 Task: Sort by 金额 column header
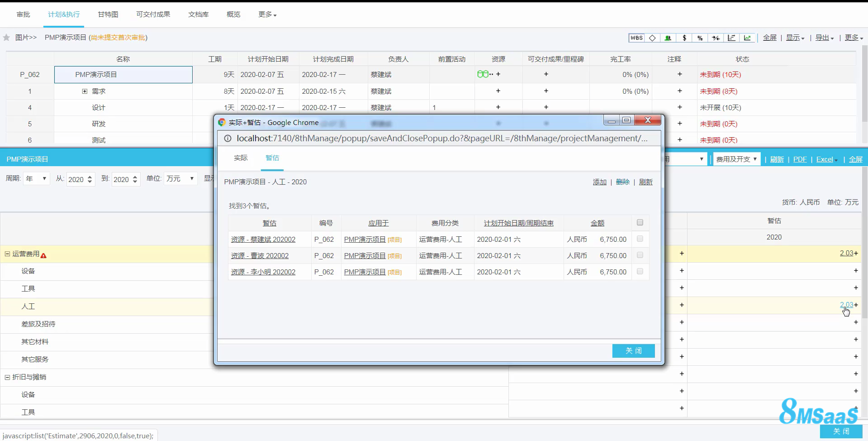(598, 223)
